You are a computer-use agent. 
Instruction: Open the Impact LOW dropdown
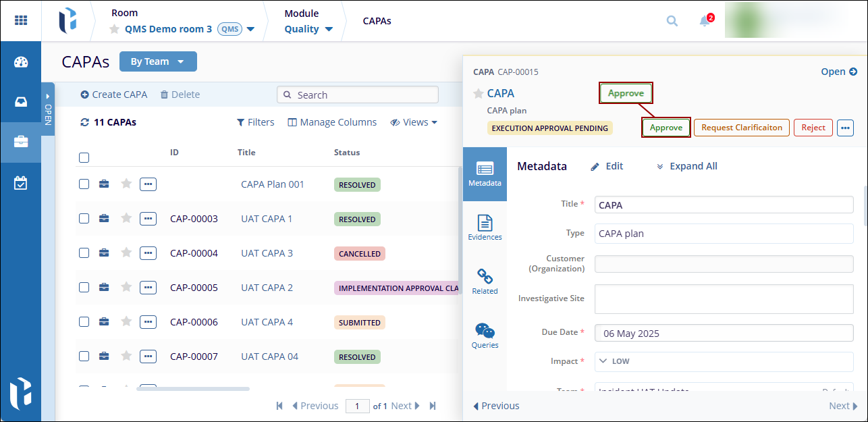coord(724,361)
